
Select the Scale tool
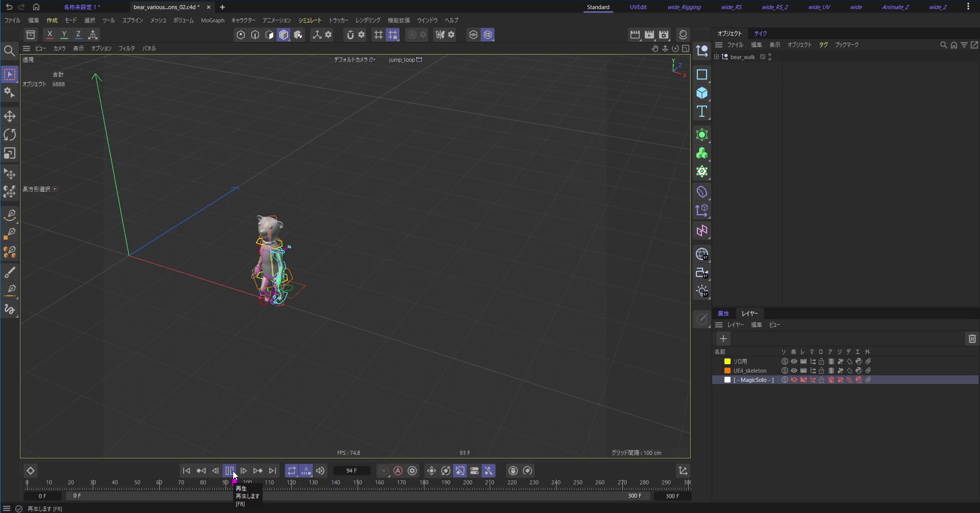click(10, 153)
